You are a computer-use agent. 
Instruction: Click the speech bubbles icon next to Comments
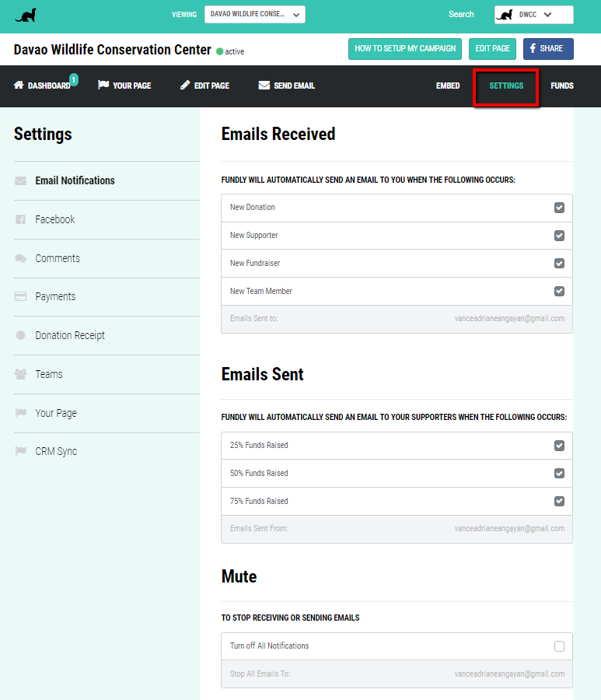pyautogui.click(x=20, y=258)
